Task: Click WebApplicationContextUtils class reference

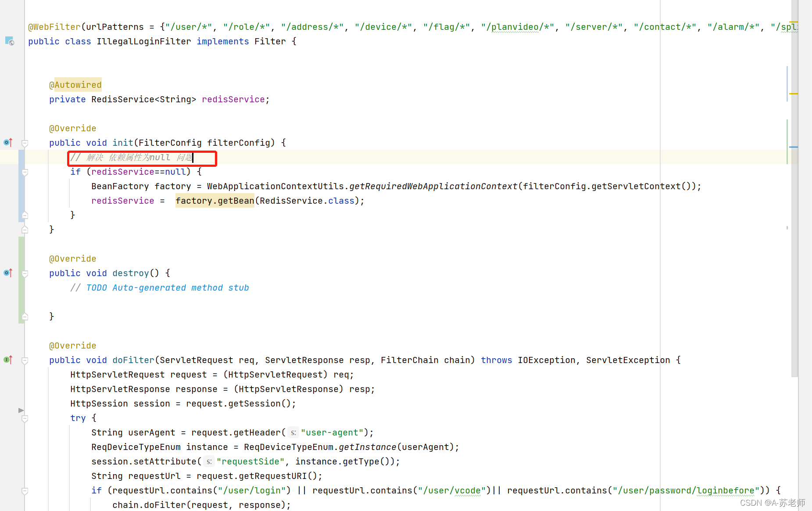Action: [275, 186]
